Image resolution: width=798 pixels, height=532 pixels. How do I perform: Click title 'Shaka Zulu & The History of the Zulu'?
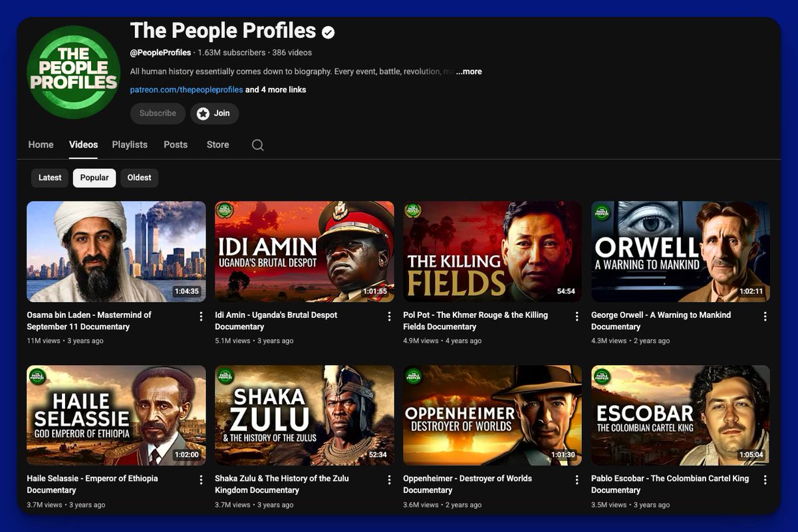click(282, 484)
